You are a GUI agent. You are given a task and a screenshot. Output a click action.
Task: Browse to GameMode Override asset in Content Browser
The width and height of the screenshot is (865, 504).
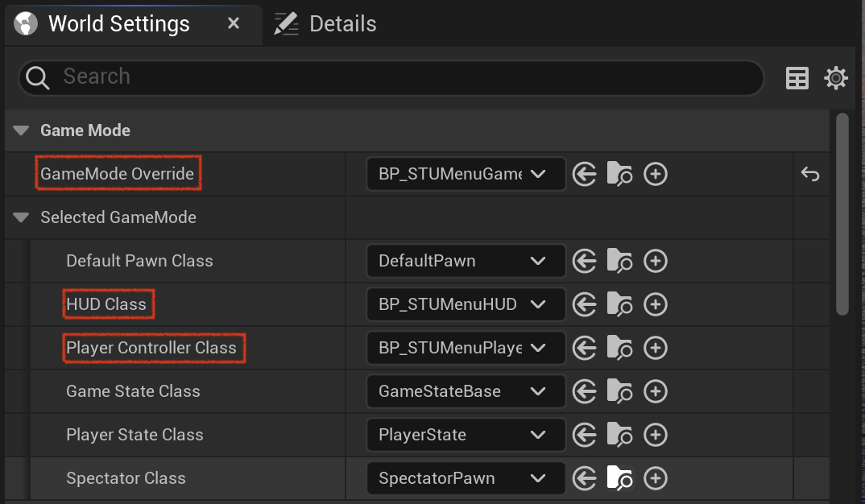619,174
